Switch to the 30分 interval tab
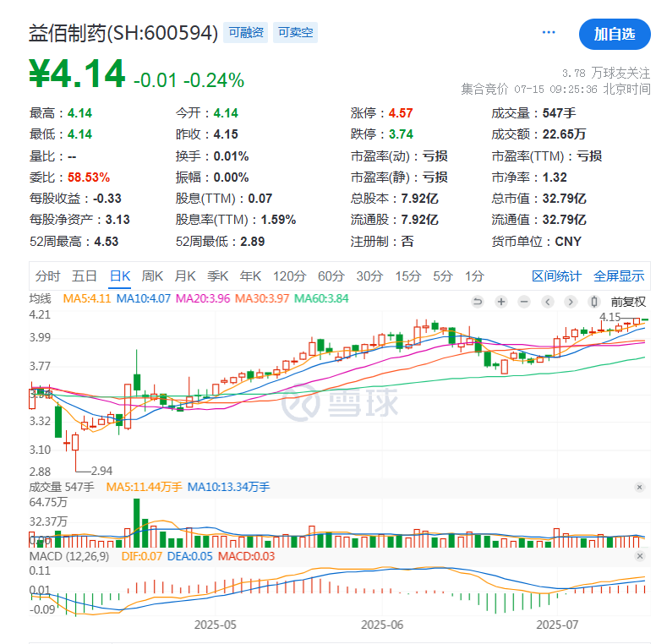The image size is (656, 644). (x=369, y=276)
